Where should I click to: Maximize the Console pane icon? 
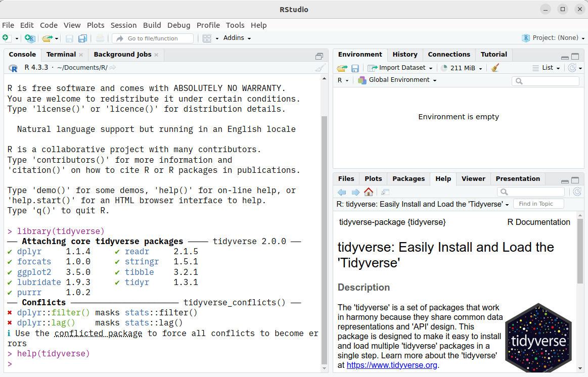click(x=319, y=56)
